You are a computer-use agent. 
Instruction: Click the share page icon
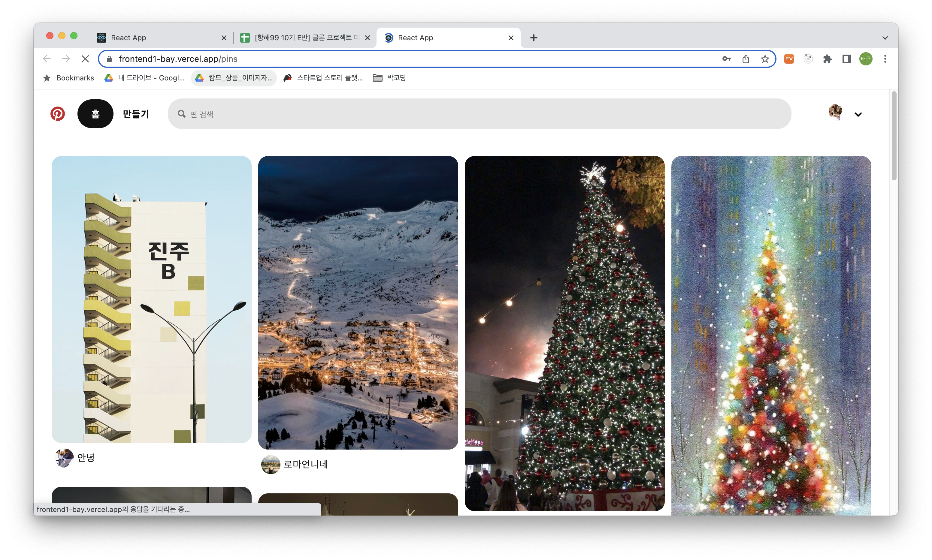[x=746, y=59]
